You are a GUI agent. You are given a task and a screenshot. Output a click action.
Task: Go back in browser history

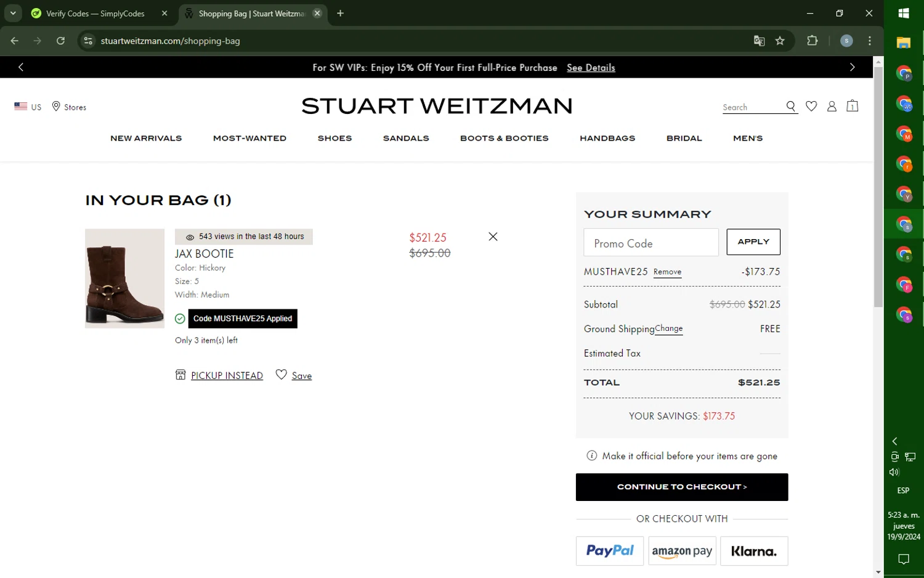point(15,41)
